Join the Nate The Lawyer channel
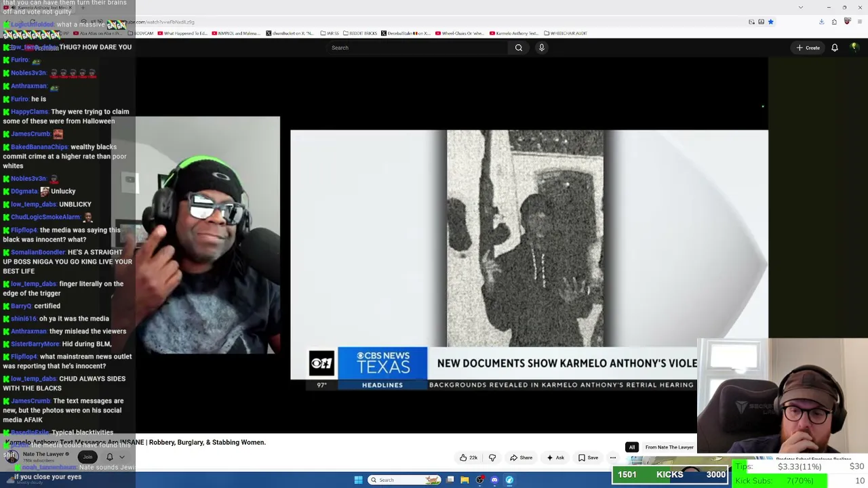 pos(87,457)
